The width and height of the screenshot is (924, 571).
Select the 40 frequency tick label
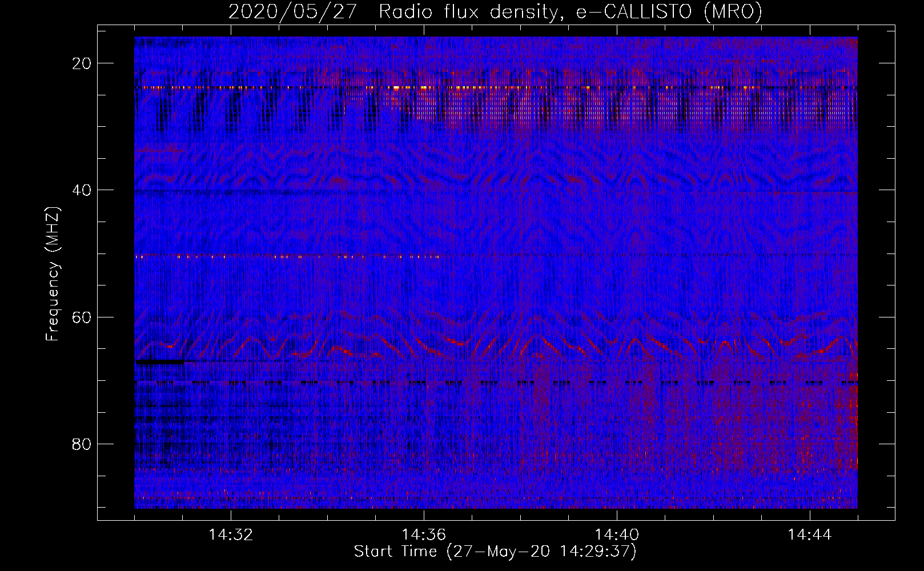coord(82,190)
